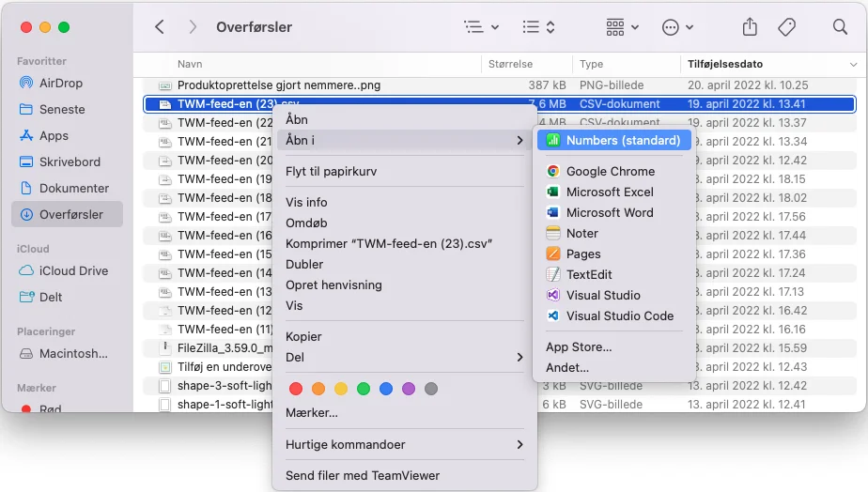Click the TextEdit app icon
The image size is (868, 492).
click(x=553, y=274)
